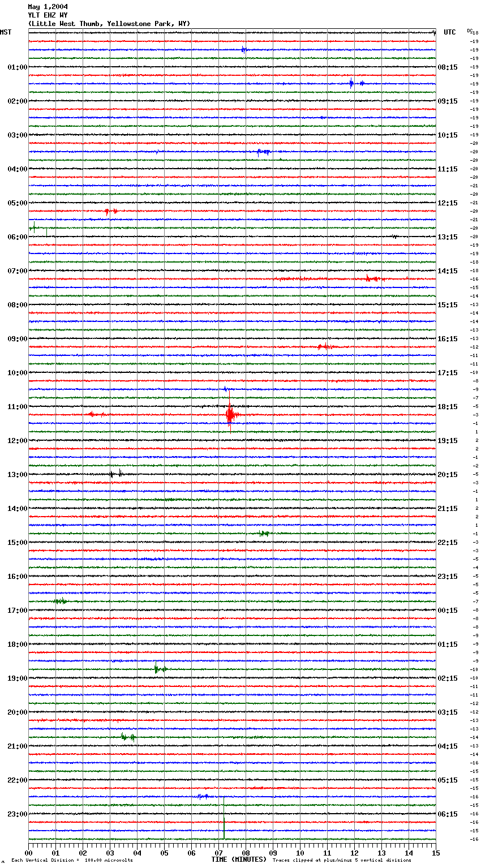This screenshot has width=481, height=868.
Task: Click the 20:15 UTC time label
Action: pos(448,475)
